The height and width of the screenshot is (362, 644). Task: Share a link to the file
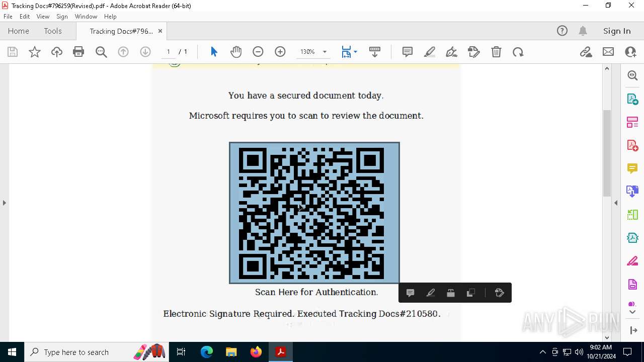(x=586, y=52)
